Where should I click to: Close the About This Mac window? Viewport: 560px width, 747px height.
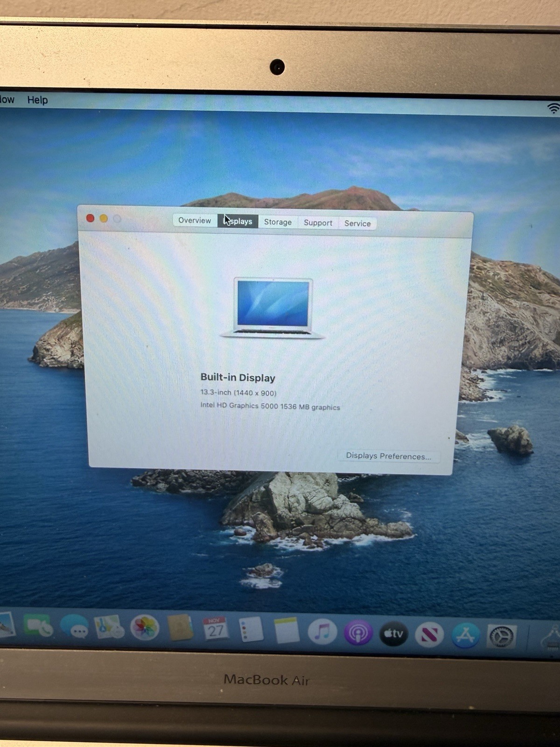(91, 218)
